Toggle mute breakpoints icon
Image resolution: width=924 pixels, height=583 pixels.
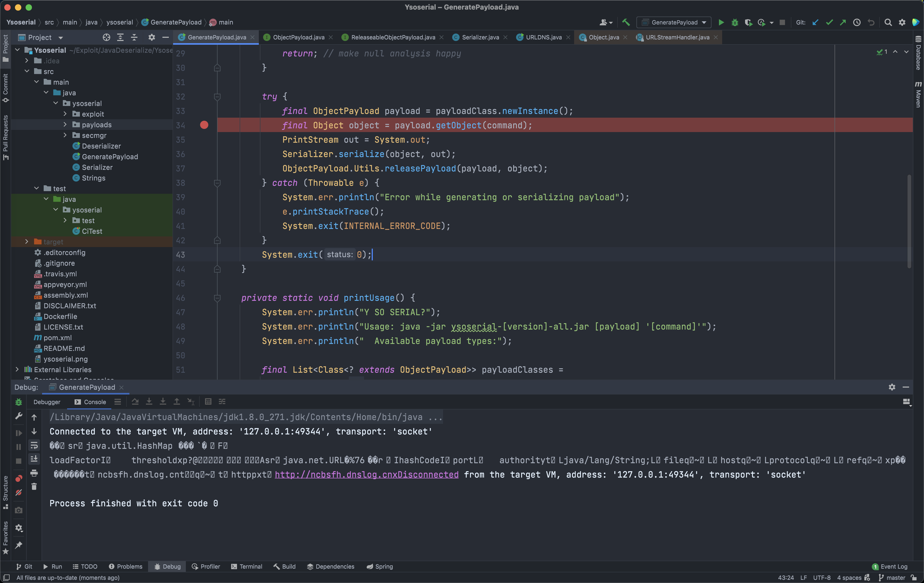[x=18, y=492]
